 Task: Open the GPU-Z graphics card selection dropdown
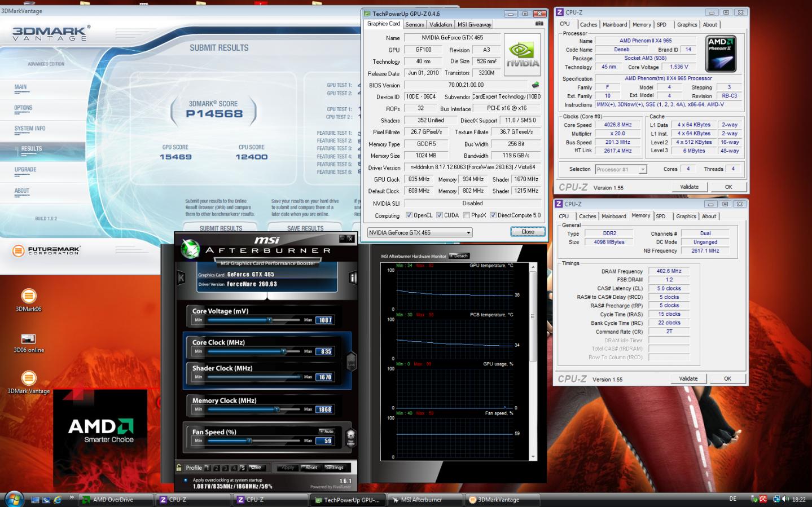coord(420,232)
